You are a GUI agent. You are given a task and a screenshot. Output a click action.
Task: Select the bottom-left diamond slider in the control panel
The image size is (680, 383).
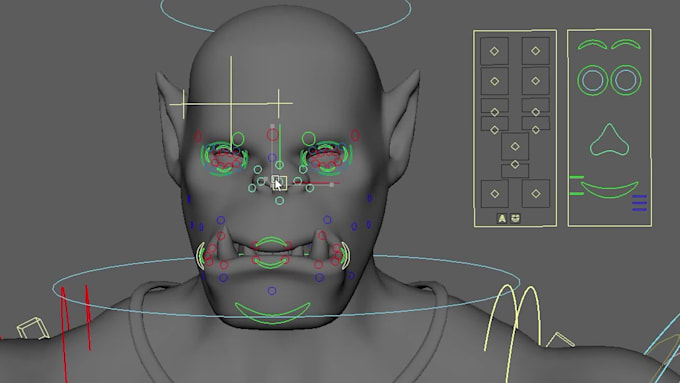pos(494,194)
